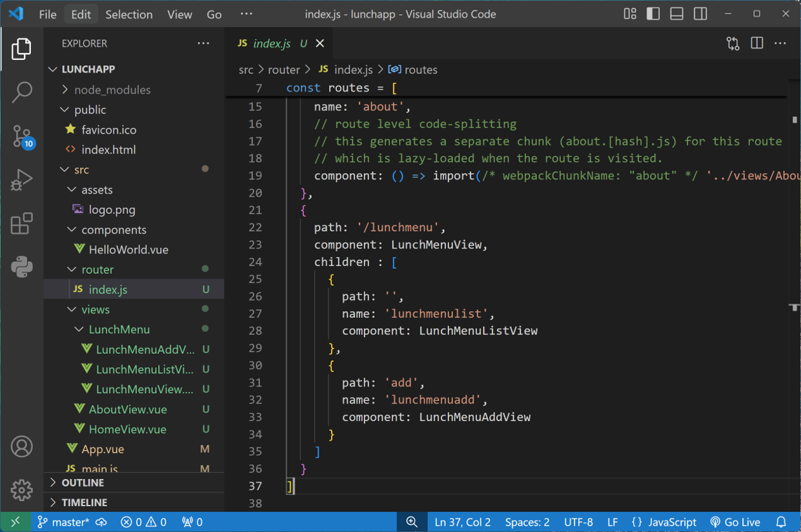This screenshot has width=801, height=532.
Task: Open the Accounts menu icon
Action: (21, 447)
